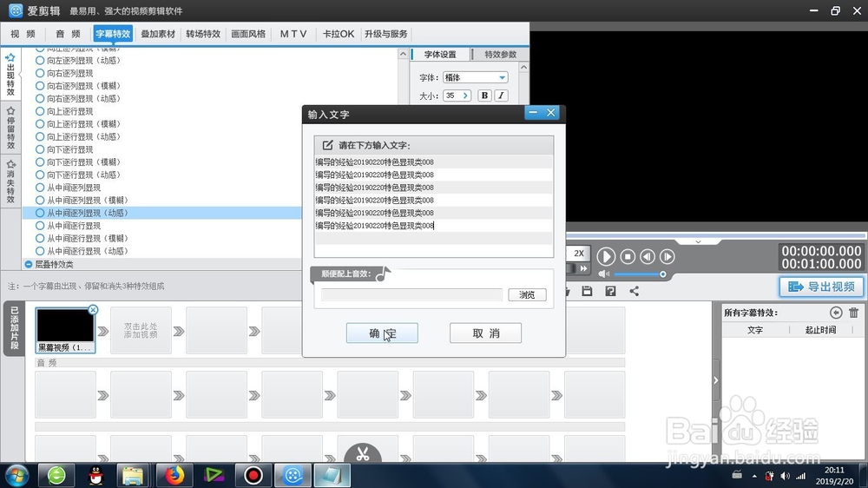Image resolution: width=868 pixels, height=488 pixels.
Task: Switch to 消失特效 side tab
Action: pos(10,181)
